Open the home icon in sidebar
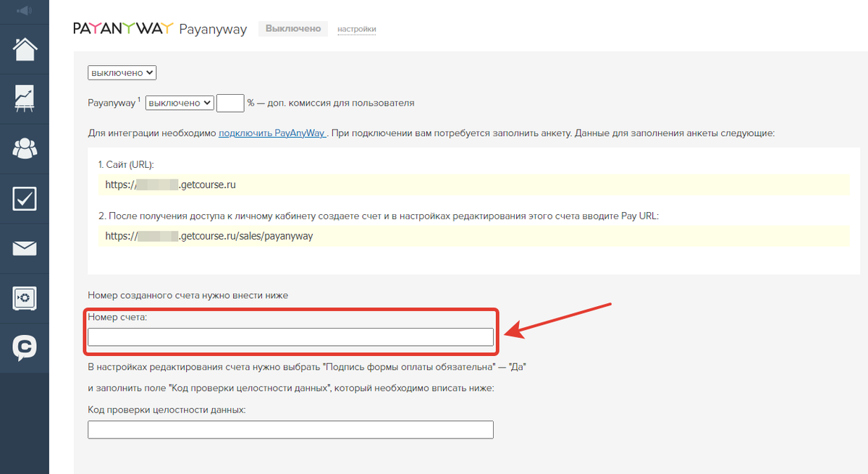 coord(25,49)
